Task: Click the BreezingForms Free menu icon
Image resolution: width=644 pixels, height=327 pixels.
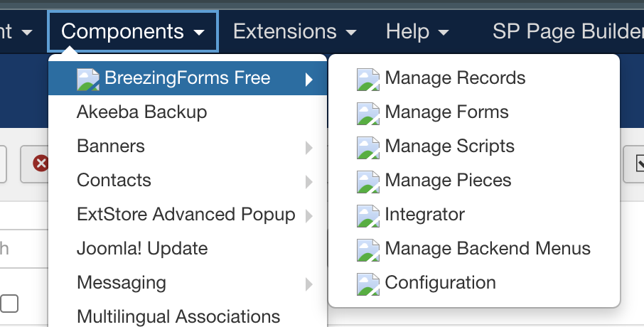Action: pos(88,80)
